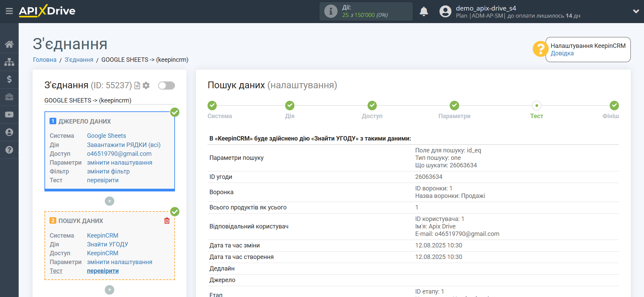This screenshot has height=297, width=644.
Task: Open the briefcase sidebar icon
Action: click(x=9, y=97)
